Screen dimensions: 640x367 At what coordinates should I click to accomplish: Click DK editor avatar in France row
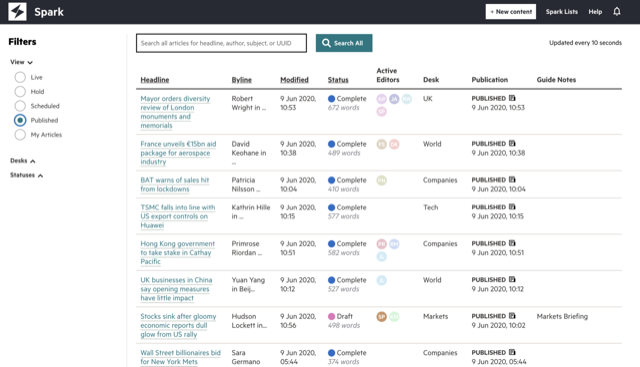394,144
